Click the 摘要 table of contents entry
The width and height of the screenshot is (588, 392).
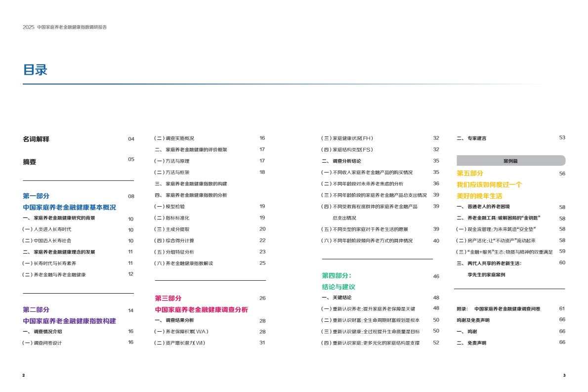30,162
